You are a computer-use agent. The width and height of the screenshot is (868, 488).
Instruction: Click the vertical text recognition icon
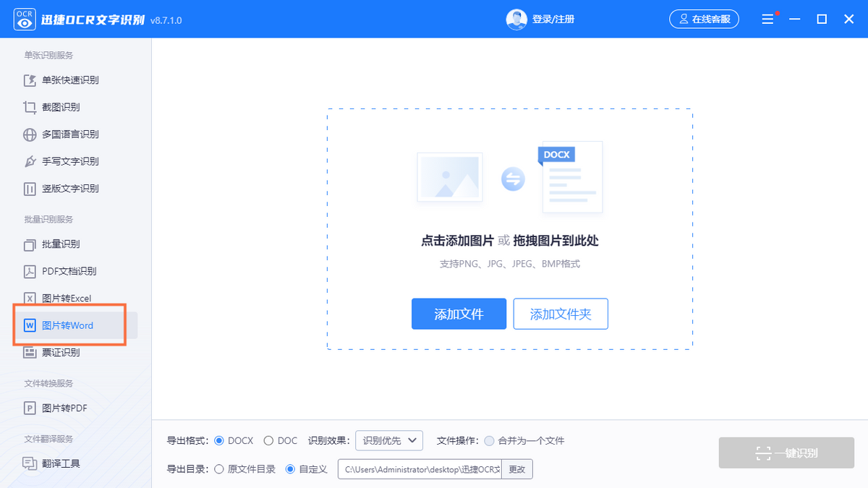click(30, 189)
